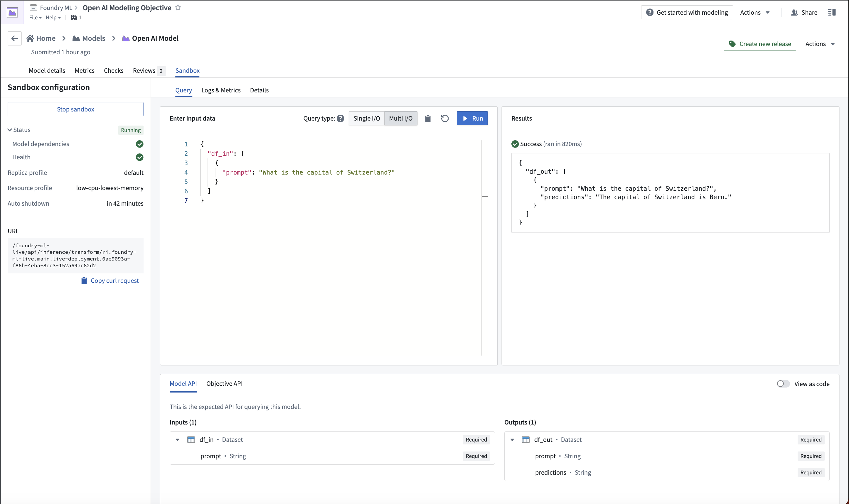
Task: Open the Help menu
Action: [x=53, y=18]
